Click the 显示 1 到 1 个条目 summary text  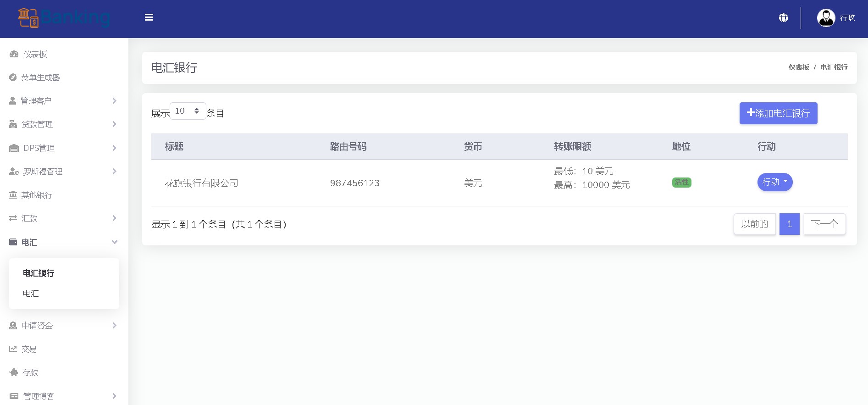point(219,224)
